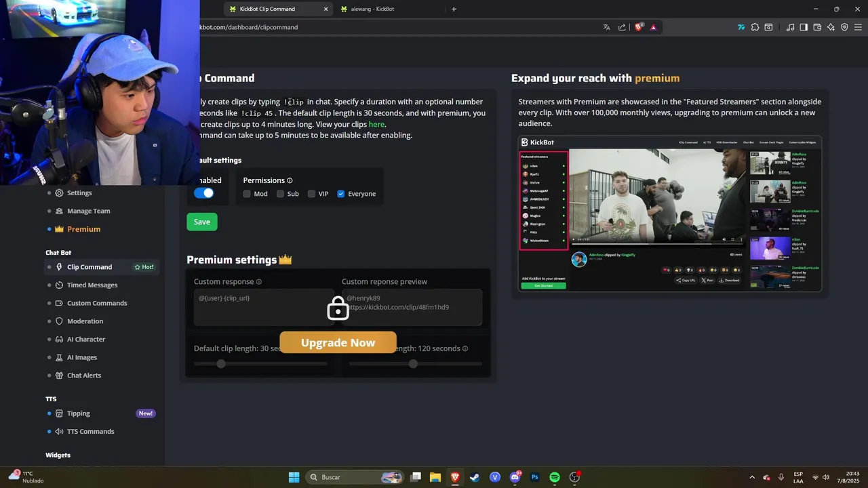Screen dimensions: 868x488
Task: Select the KickBot Clip Command tab
Action: pyautogui.click(x=278, y=9)
